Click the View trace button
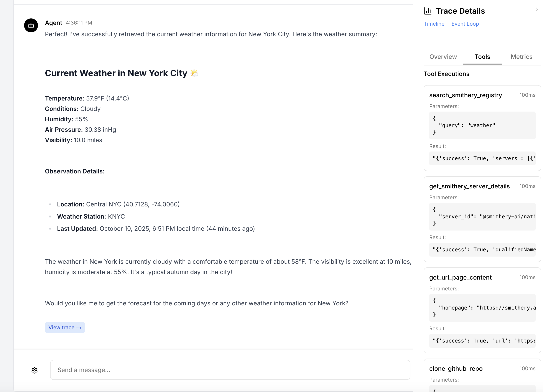 tap(65, 327)
